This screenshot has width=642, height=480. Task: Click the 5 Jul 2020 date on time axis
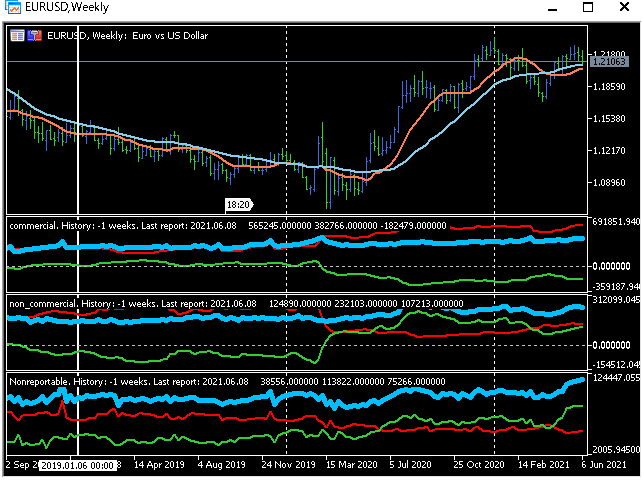coord(410,465)
